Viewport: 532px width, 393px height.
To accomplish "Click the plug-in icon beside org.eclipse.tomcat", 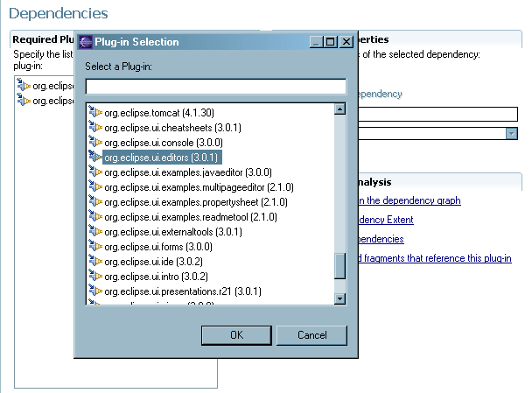I will [95, 112].
